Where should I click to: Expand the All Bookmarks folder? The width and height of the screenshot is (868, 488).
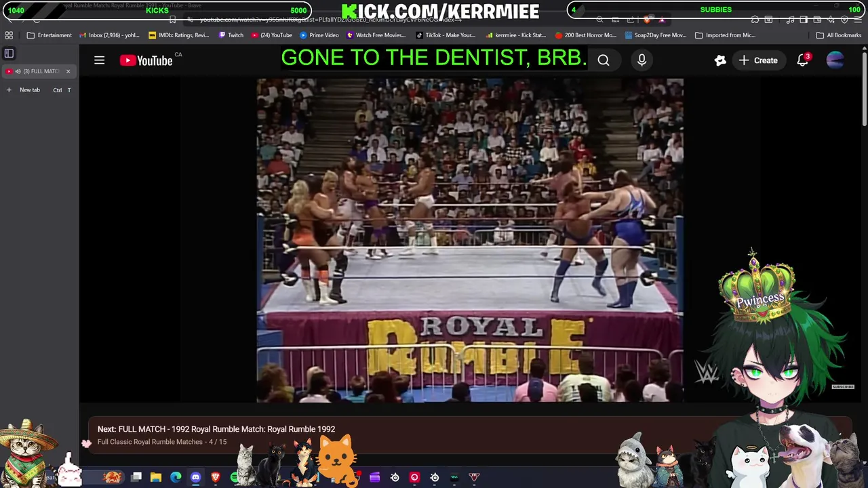838,35
